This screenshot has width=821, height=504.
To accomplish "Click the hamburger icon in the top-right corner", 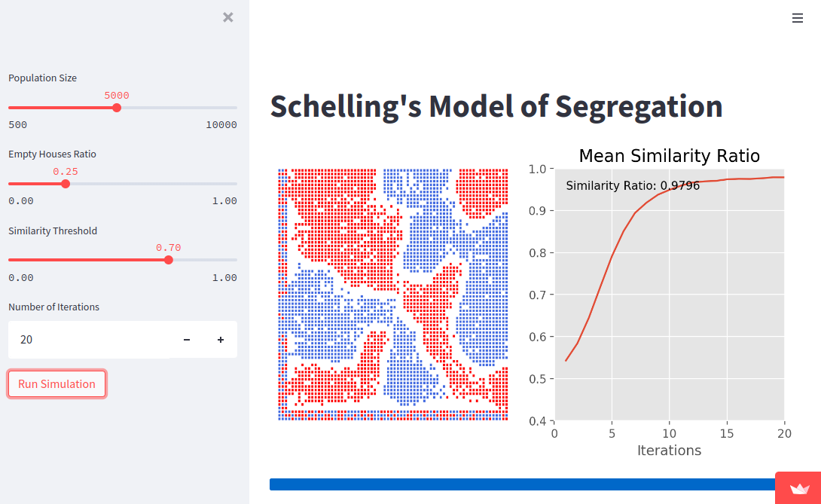I will (798, 17).
